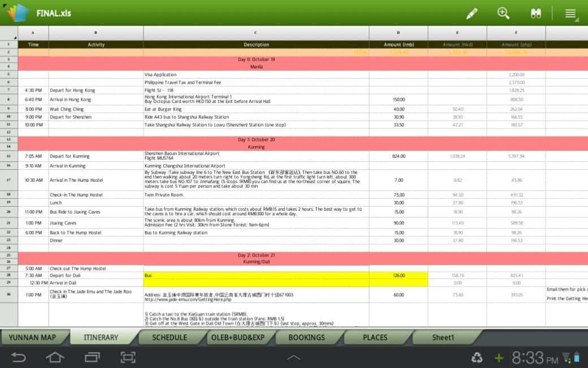
Task: Select the OLEB+BUD&EXP sheet tab
Action: [237, 337]
